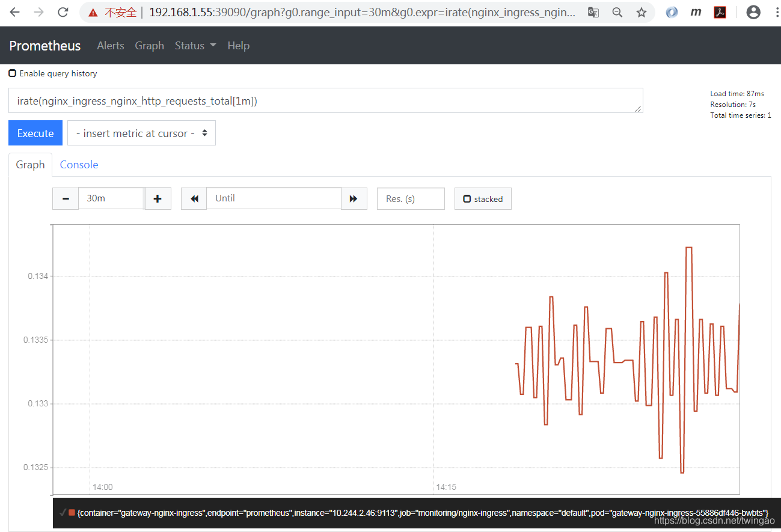The height and width of the screenshot is (532, 781).
Task: Click the insecure connection warning icon
Action: click(x=93, y=12)
